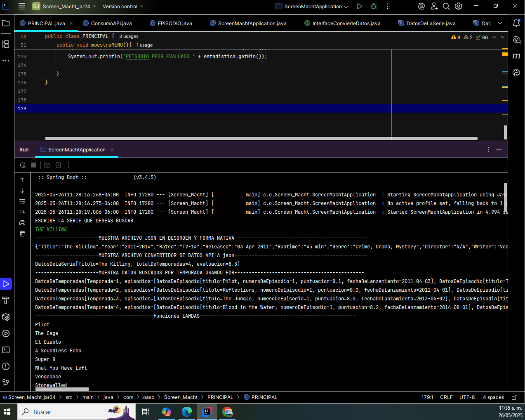Go to next highlighted problem arrow
Screen dimensions: 525x420
point(503,37)
